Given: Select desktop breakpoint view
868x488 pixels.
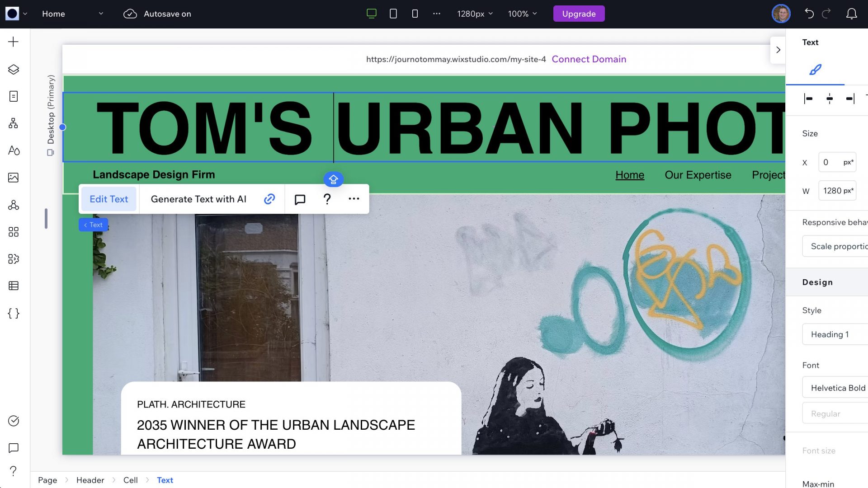Looking at the screenshot, I should (x=372, y=14).
